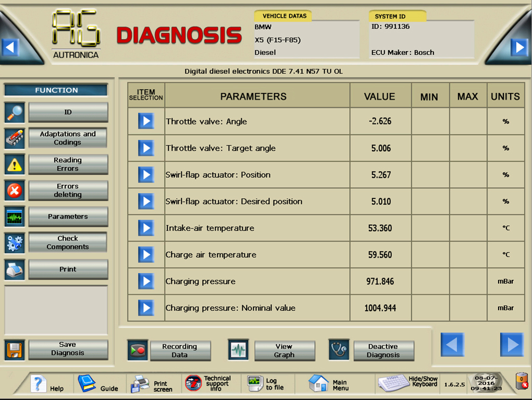Open the Guide from bottom bar
The width and height of the screenshot is (532, 400).
pos(98,385)
